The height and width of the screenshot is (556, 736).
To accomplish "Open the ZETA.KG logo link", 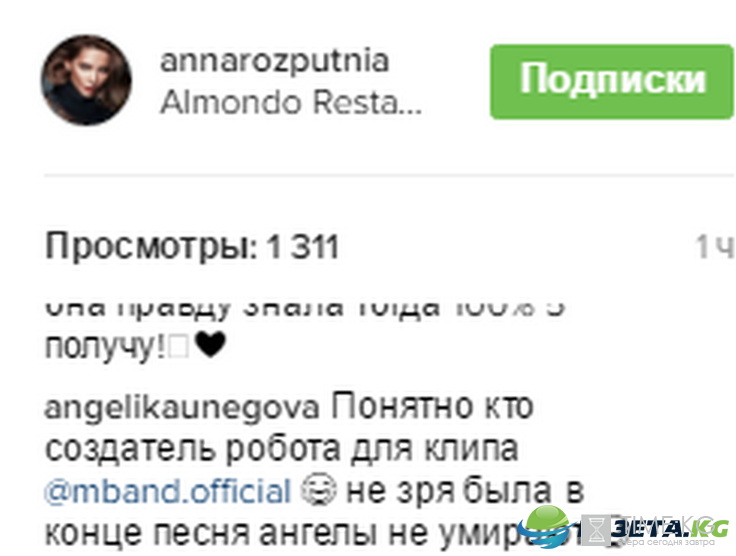I will (670, 529).
